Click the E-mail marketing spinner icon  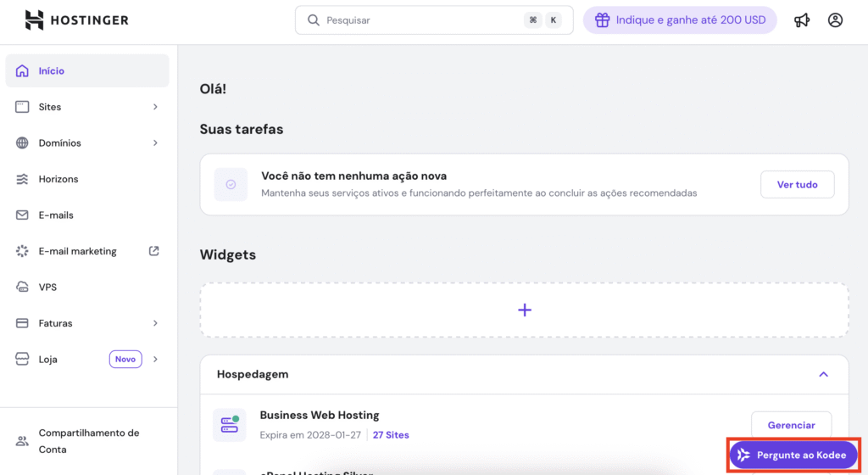pos(22,251)
